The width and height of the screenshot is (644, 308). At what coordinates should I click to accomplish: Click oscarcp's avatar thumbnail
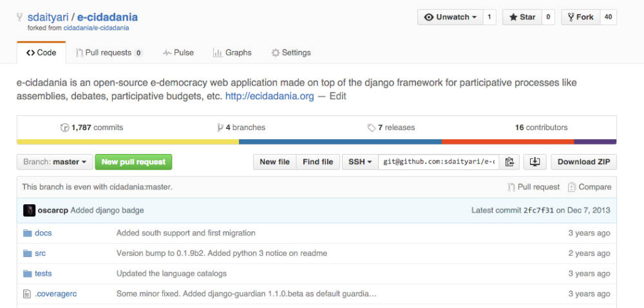pos(29,210)
